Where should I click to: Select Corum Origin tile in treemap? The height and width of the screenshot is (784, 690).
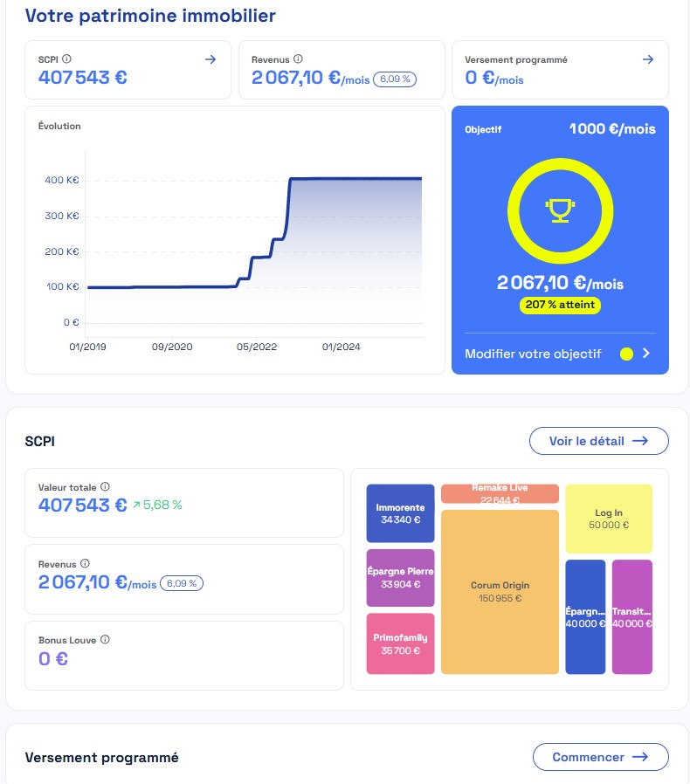pyautogui.click(x=500, y=592)
